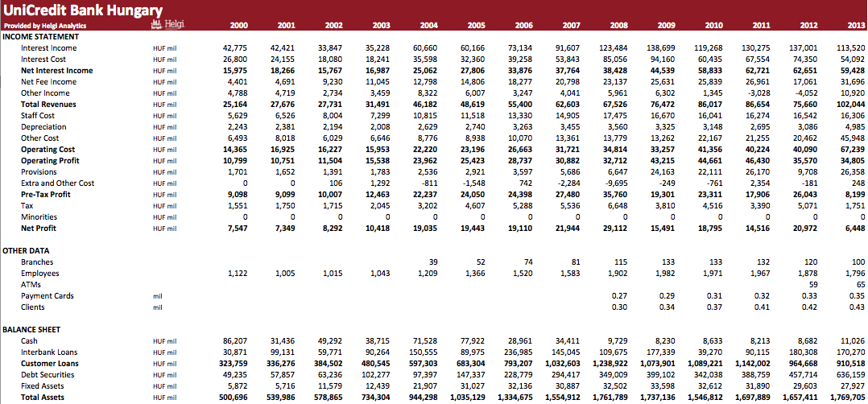Select the Clients row label
This screenshot has height=404, width=868.
[33, 307]
